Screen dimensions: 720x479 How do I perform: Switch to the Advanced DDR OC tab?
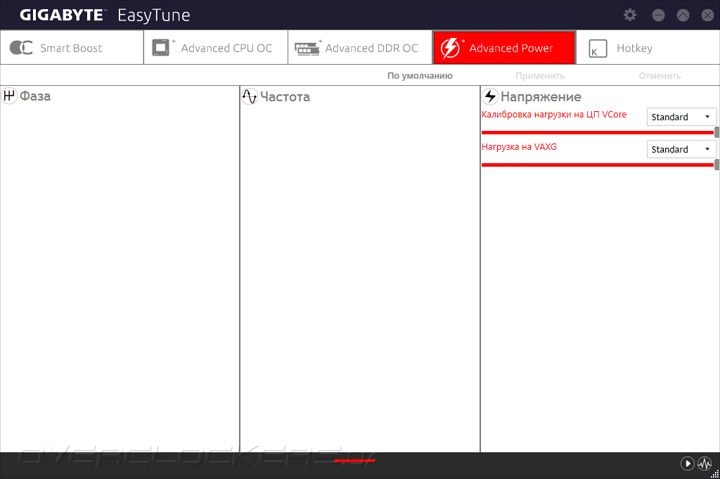[360, 48]
